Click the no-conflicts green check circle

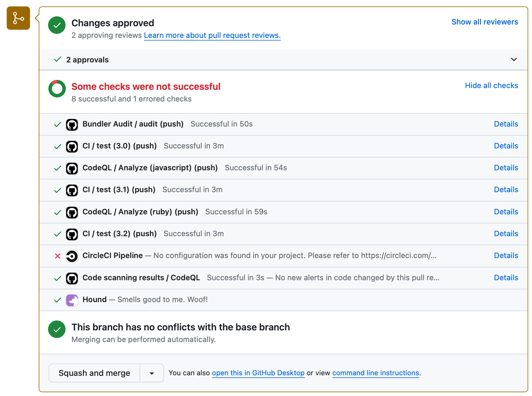click(57, 329)
